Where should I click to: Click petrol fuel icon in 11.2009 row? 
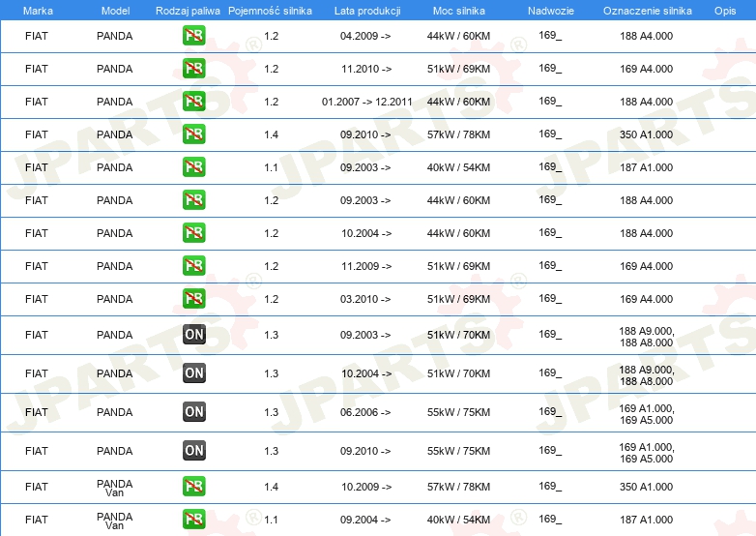coord(193,265)
